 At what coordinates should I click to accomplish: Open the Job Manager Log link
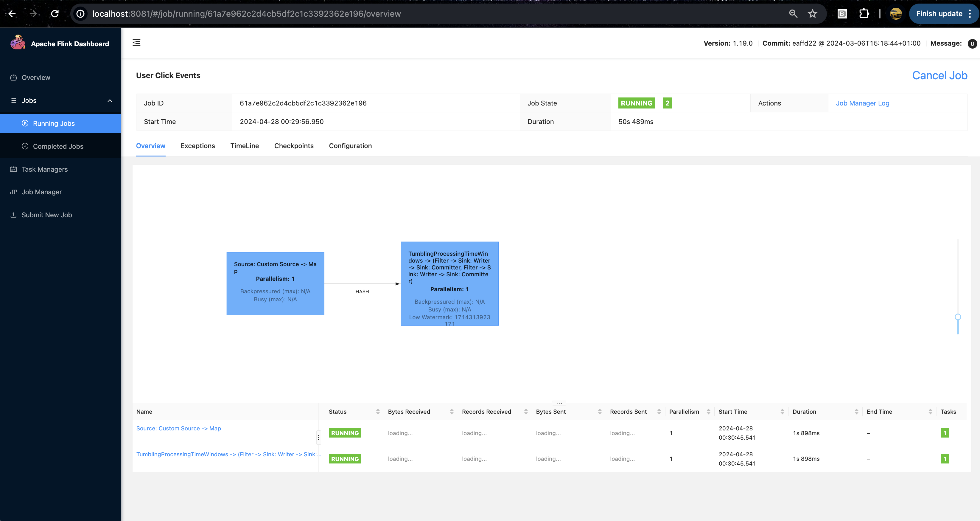pos(862,103)
